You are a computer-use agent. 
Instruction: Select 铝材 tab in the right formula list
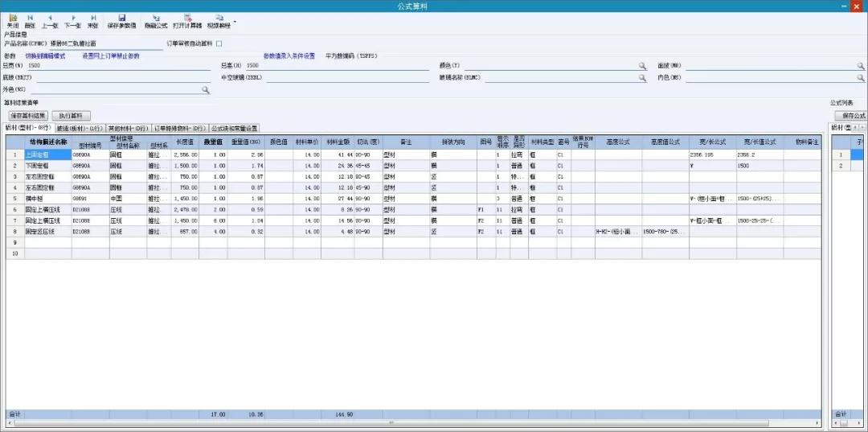pyautogui.click(x=841, y=128)
